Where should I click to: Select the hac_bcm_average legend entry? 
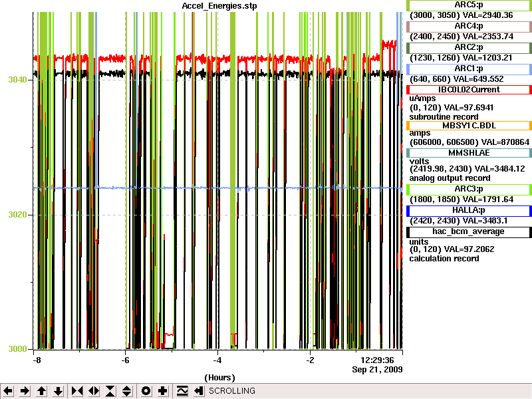(x=469, y=231)
